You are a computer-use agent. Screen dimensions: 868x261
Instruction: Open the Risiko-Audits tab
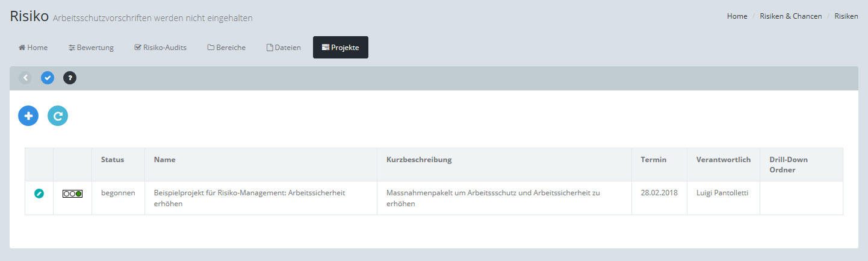(160, 48)
